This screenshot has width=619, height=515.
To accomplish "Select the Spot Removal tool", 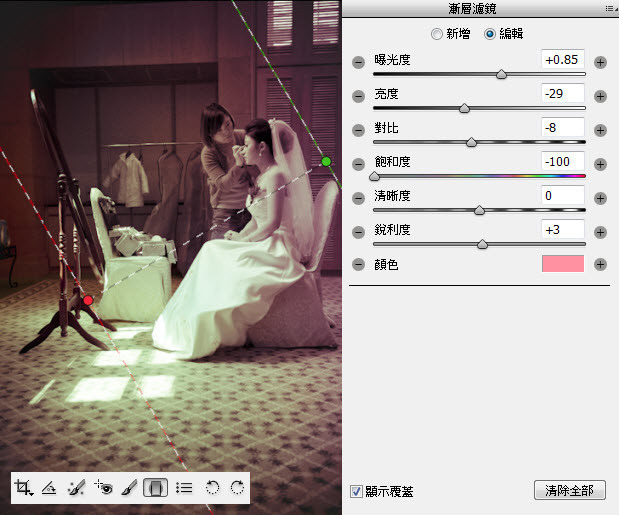I will tap(77, 488).
